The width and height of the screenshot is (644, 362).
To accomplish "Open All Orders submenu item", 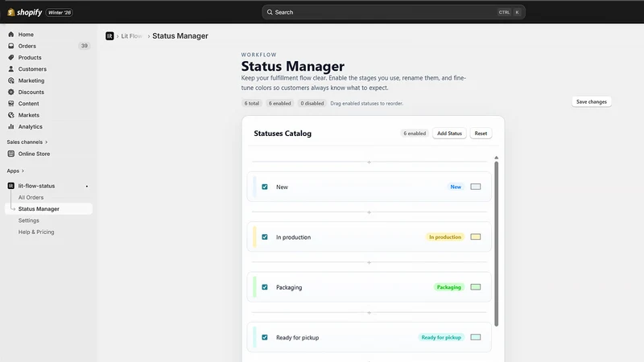I will 31,197.
